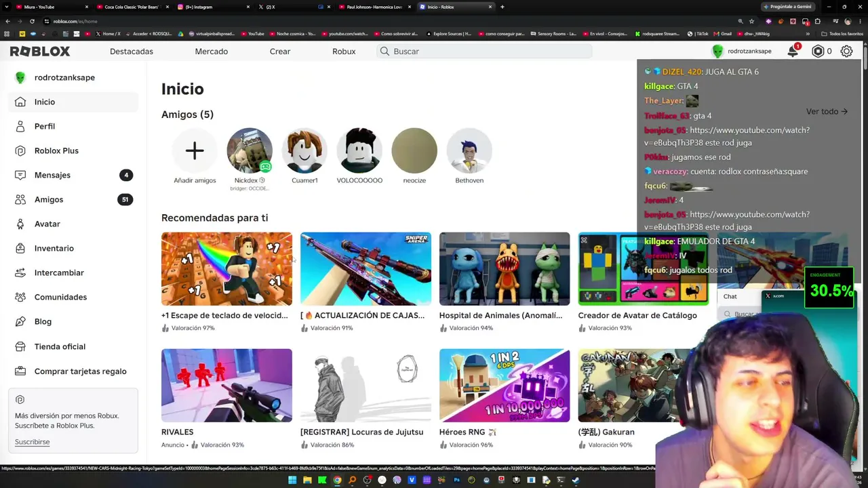This screenshot has height=488, width=868.
Task: Open Intercambiar in the sidebar
Action: click(x=73, y=272)
